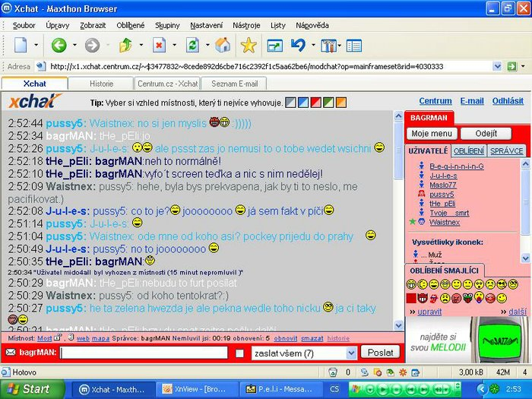Click the blocked-folder icon in status bar
Screen dimensions: 532x399
[377, 372]
